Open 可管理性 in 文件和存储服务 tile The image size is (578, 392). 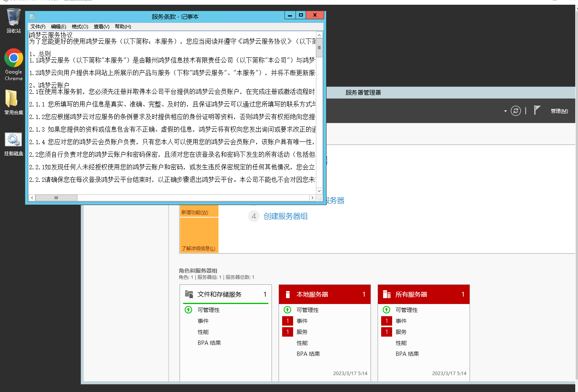pyautogui.click(x=209, y=310)
